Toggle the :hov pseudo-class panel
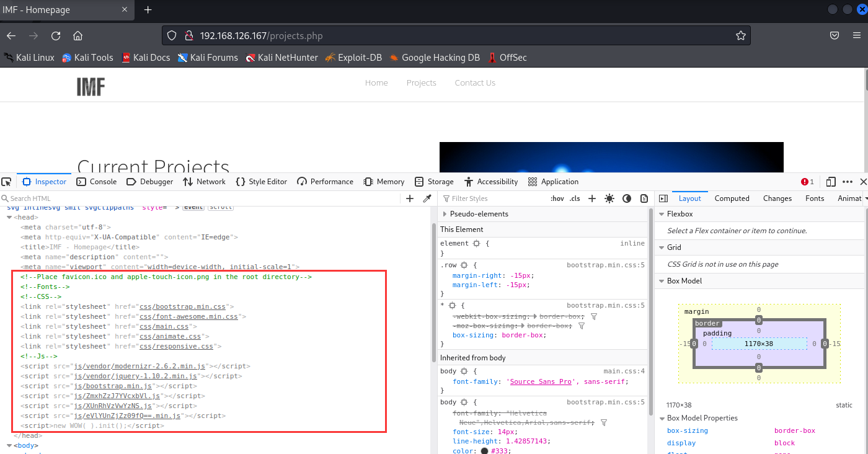This screenshot has width=868, height=454. coord(557,198)
